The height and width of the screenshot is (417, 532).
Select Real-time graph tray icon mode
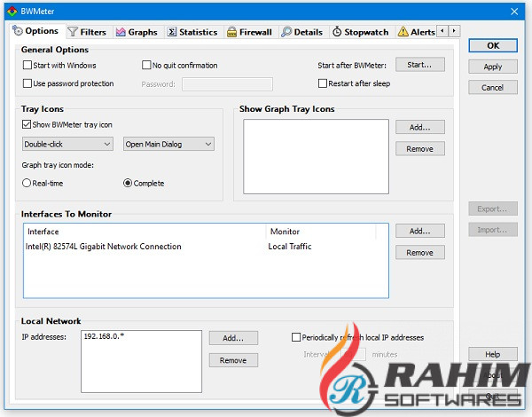(27, 183)
